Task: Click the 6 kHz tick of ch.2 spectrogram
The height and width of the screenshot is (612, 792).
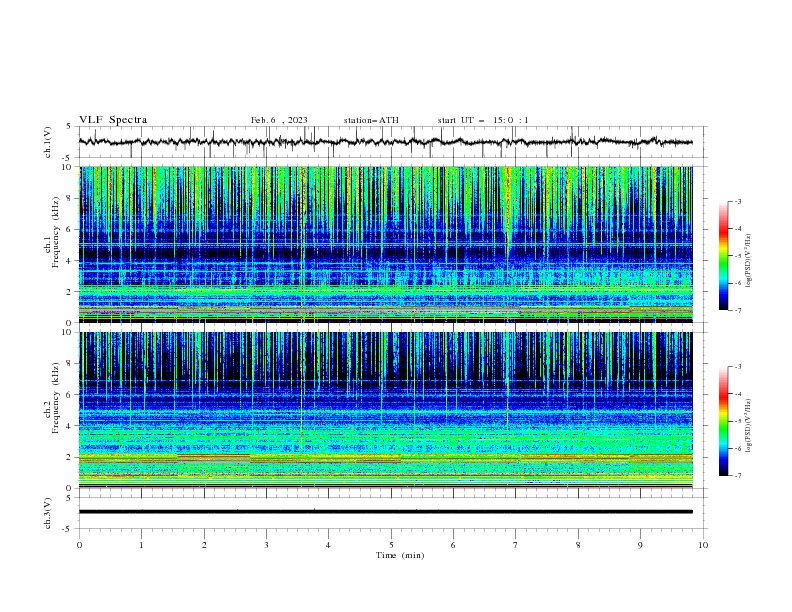Action: 71,394
